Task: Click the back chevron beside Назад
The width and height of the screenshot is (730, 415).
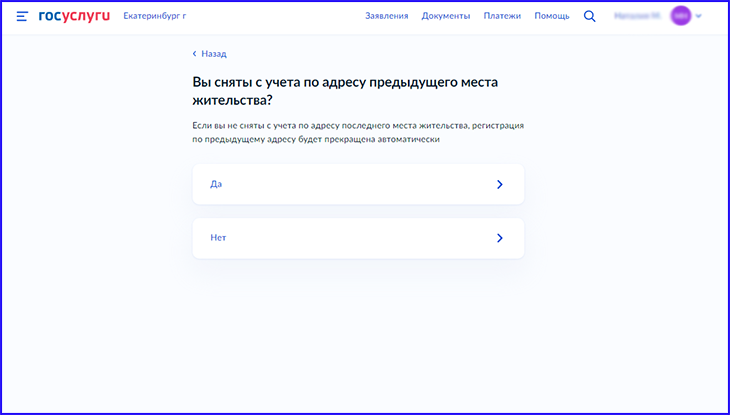Action: 195,54
